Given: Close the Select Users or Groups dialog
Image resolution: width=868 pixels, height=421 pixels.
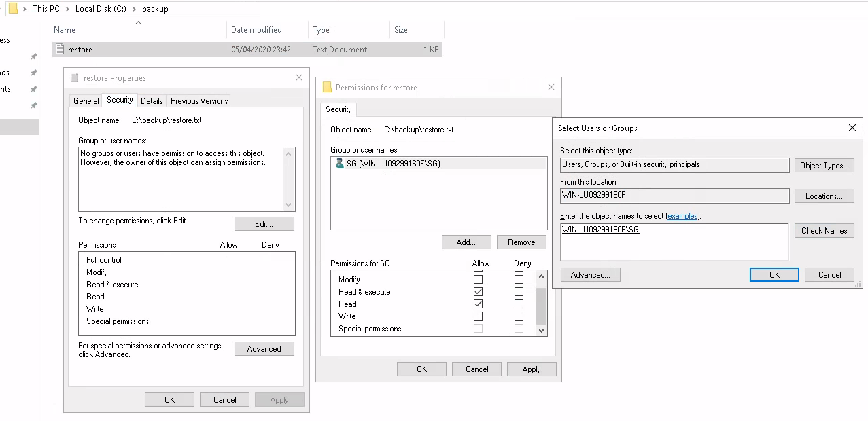Looking at the screenshot, I should click(x=852, y=128).
